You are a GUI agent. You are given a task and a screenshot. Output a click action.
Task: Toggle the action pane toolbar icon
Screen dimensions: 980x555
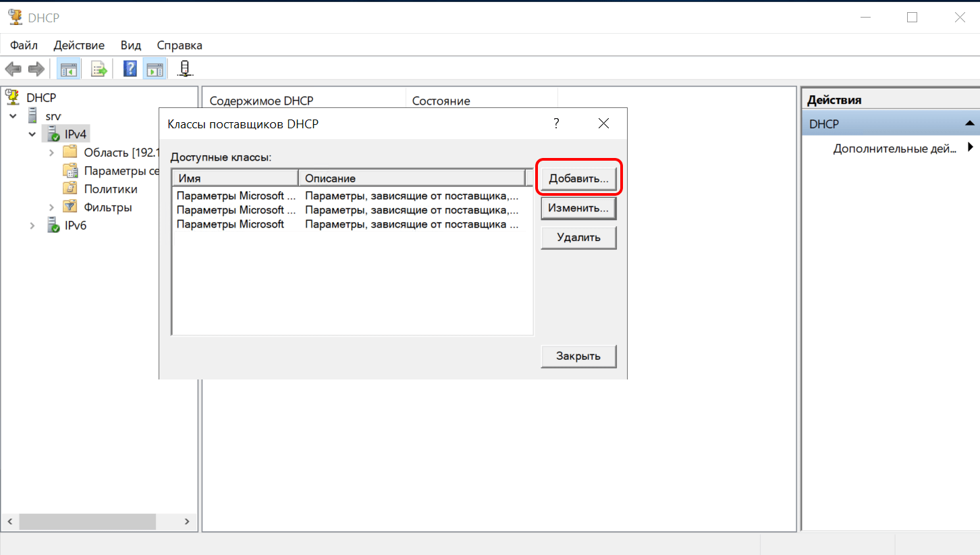coord(155,68)
